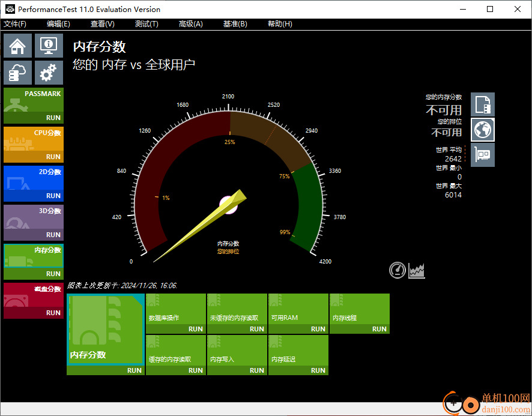
Task: Run the CPU分数 test
Action: tap(34, 157)
